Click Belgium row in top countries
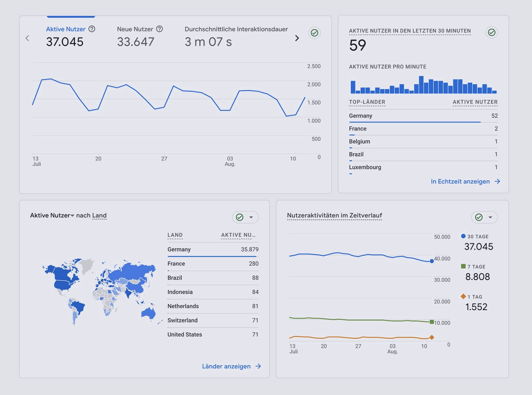This screenshot has height=395, width=532. pos(423,142)
